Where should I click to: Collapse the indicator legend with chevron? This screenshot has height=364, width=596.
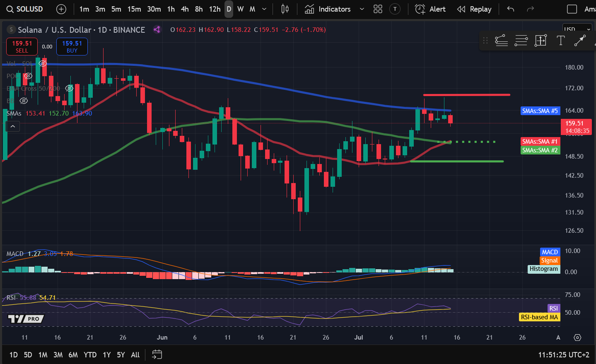(13, 126)
